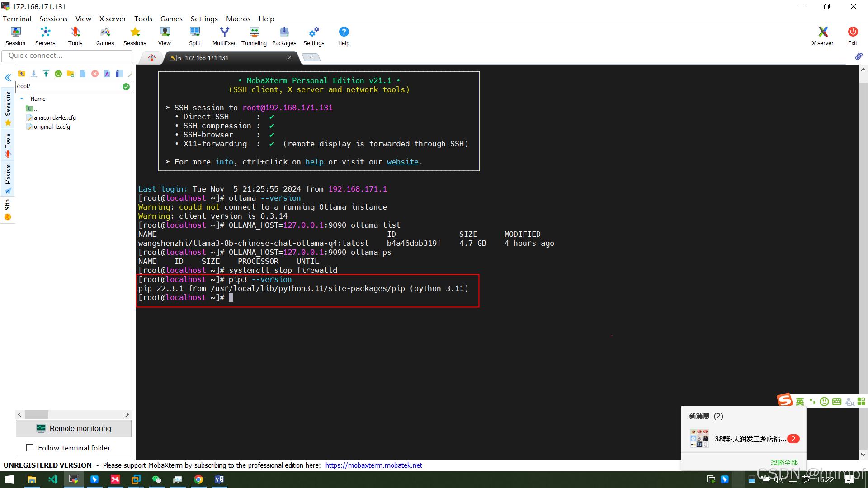Click the terminal scroll-up arrow
Screen dimensions: 868x488
point(863,70)
